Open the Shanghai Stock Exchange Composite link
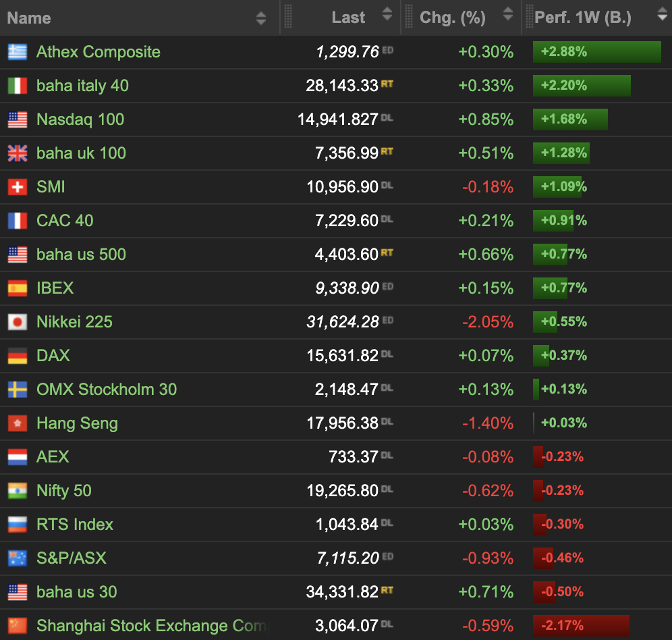672x640 pixels. click(151, 626)
